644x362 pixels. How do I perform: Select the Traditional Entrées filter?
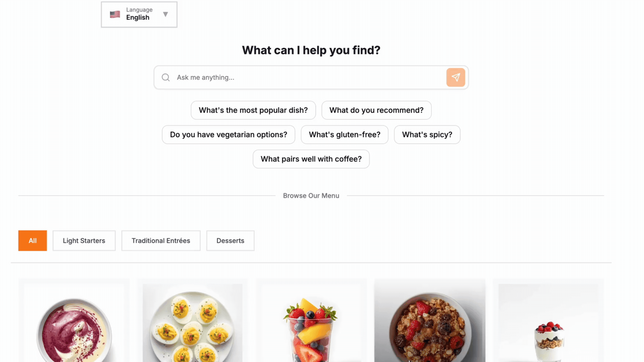(161, 241)
